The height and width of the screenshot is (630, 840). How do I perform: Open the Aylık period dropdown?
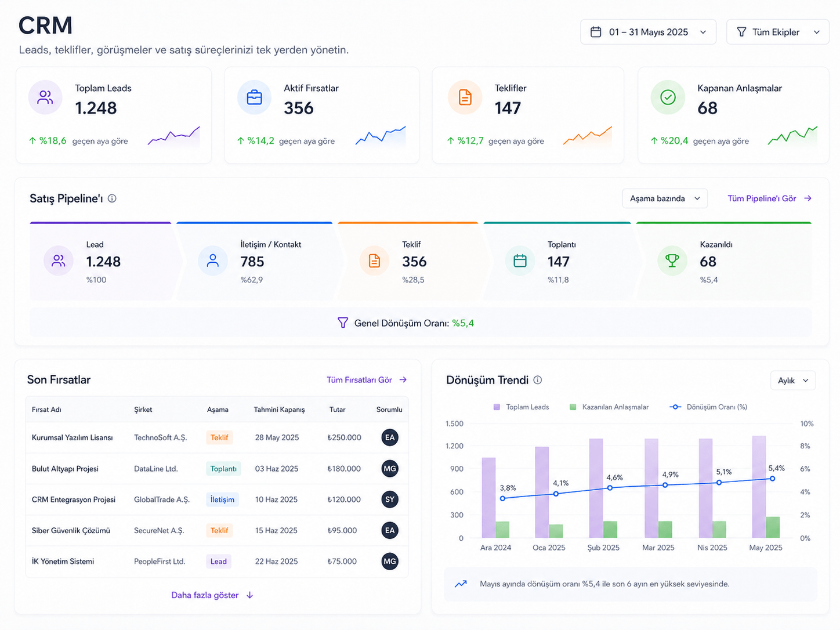pyautogui.click(x=793, y=381)
